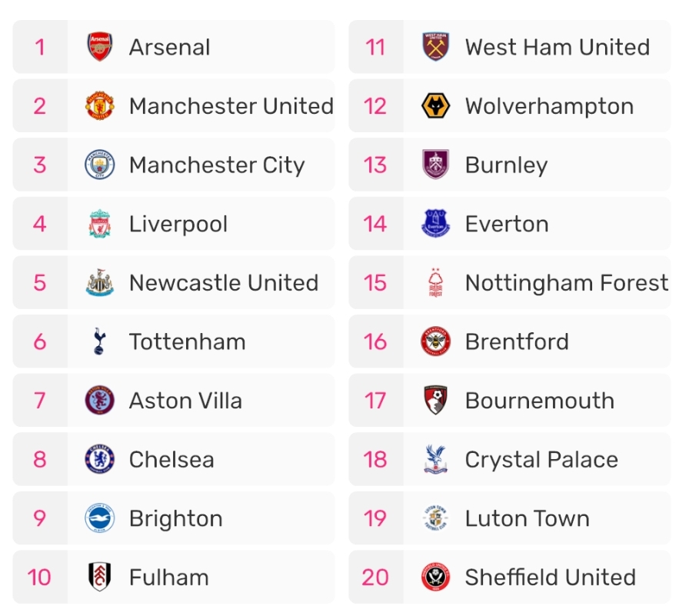
Task: Click the rank number 10 for Fulham
Action: point(40,578)
